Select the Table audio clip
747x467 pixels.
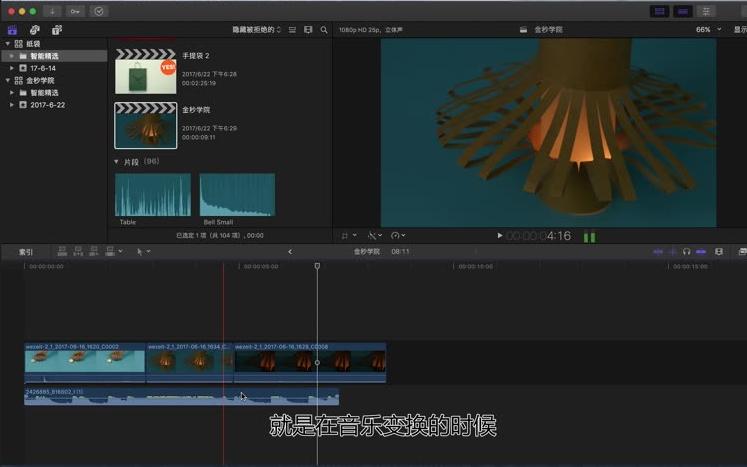click(x=153, y=195)
